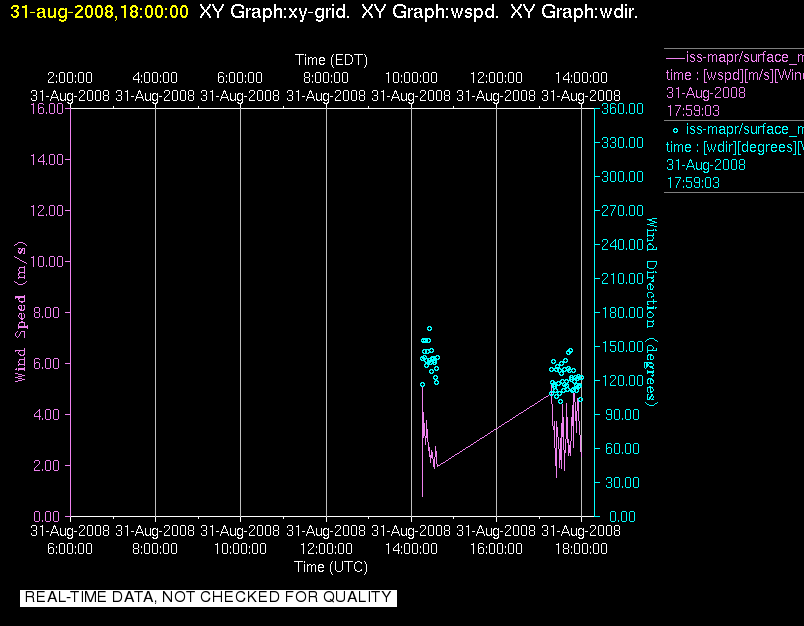Click the 210.00 wind direction tick label
This screenshot has width=804, height=626.
(x=622, y=278)
